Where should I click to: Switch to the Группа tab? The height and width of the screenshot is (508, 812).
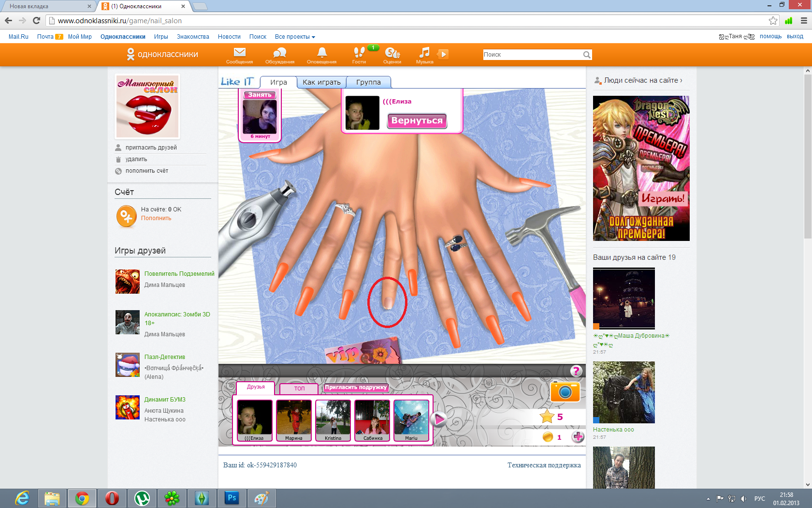tap(368, 82)
